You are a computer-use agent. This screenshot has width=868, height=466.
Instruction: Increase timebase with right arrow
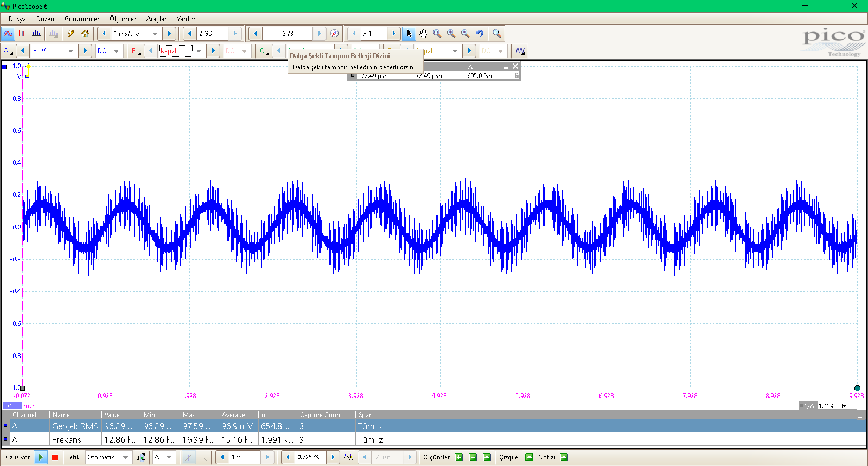pyautogui.click(x=169, y=34)
